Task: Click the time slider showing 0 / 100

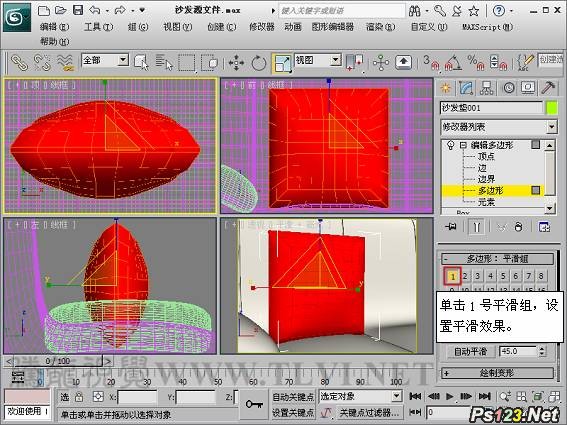Action: (58, 361)
